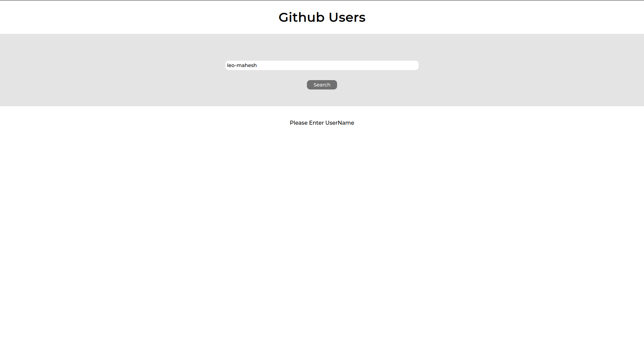
Task: Click the white results area below the message
Action: tap(322, 201)
